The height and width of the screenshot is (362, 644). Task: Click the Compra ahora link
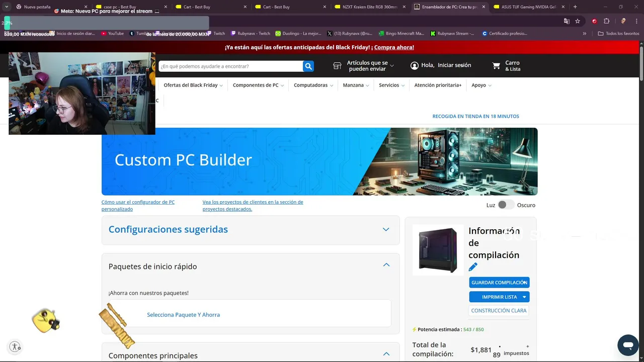394,47
